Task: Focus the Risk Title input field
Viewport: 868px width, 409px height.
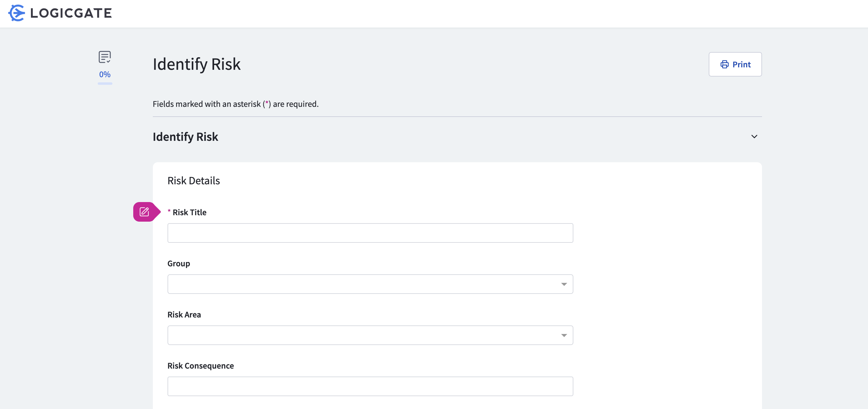Action: point(370,233)
